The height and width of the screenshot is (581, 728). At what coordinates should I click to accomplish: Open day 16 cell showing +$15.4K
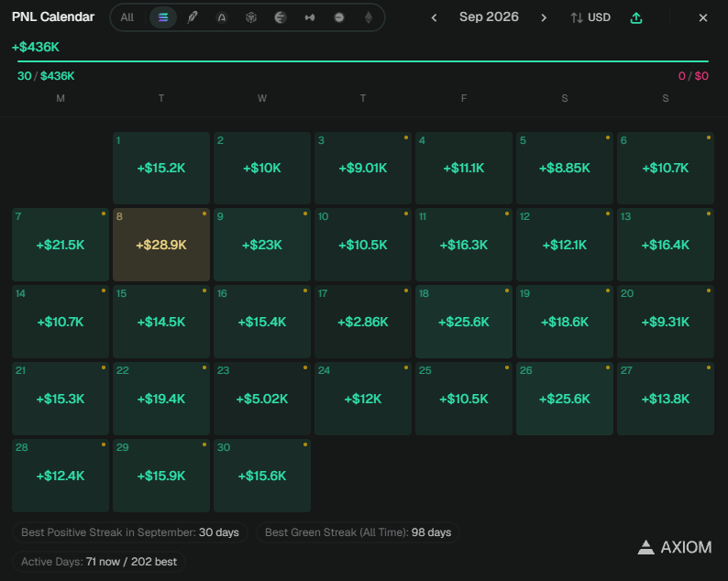click(x=262, y=322)
